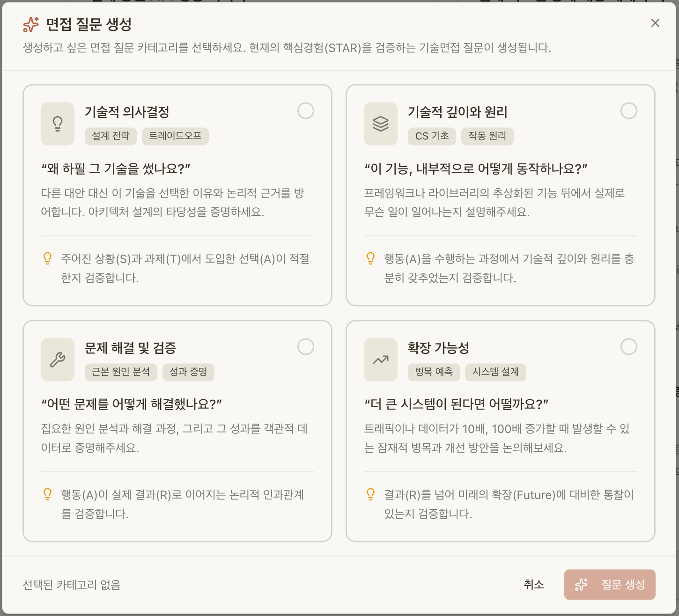Click the trending arrow icon on the 확장 가능성 card

(x=380, y=359)
